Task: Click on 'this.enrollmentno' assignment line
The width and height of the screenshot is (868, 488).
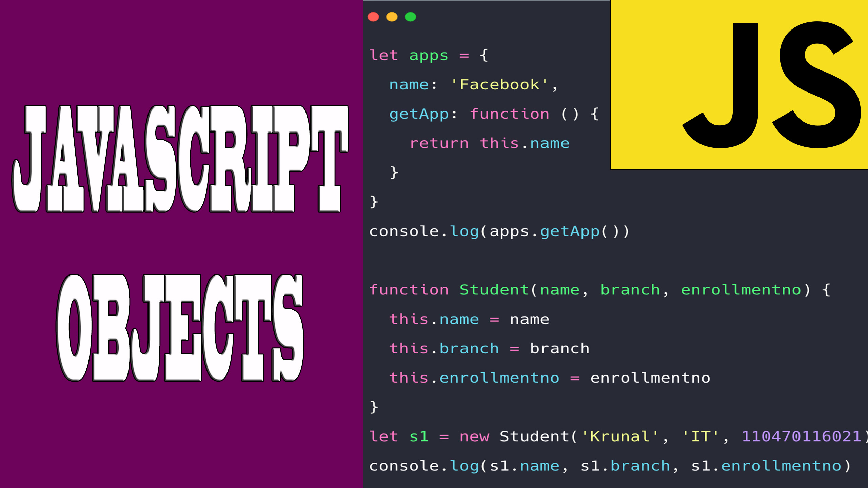Action: click(x=549, y=377)
